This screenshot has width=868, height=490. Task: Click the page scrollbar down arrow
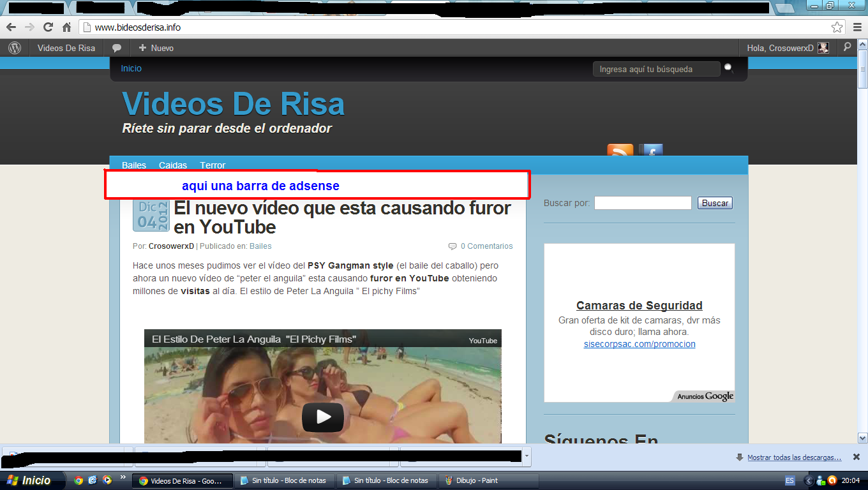tap(862, 438)
